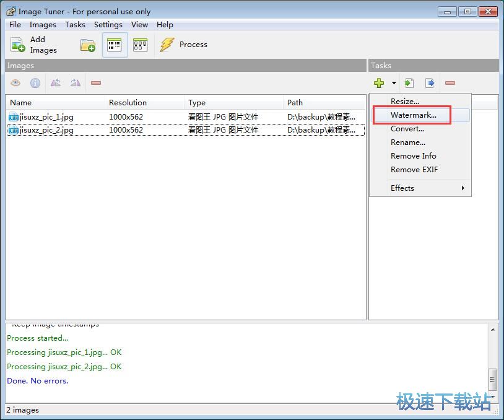The width and height of the screenshot is (504, 420).
Task: Click resolution 1000x562 of jisuxz_pic_1.jpg
Action: click(126, 117)
